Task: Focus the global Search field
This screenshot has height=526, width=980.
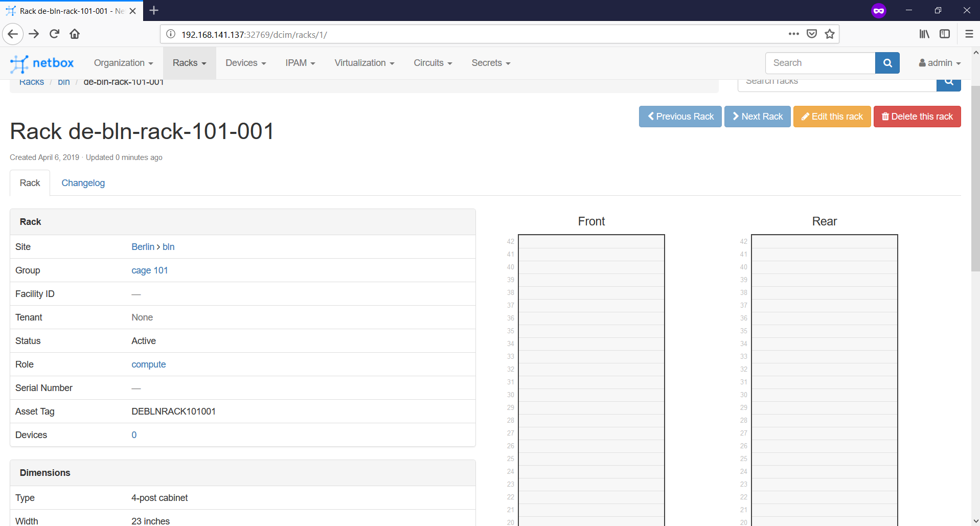Action: click(x=820, y=63)
